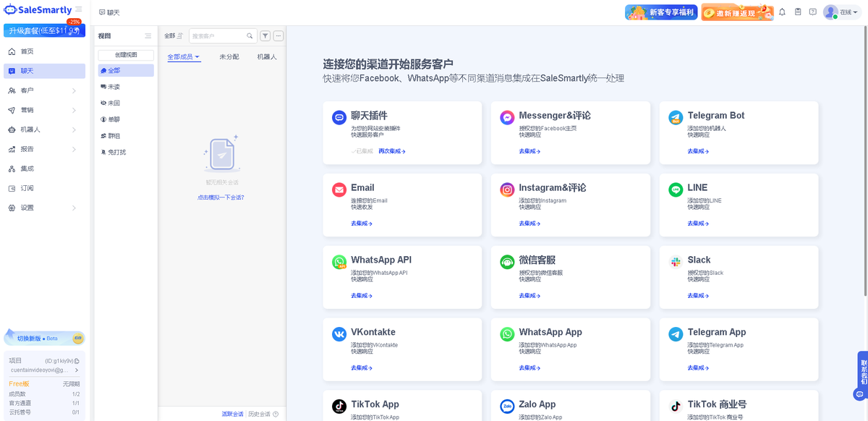Open the more options ellipsis icon
Screen dimensions: 868x421
278,35
